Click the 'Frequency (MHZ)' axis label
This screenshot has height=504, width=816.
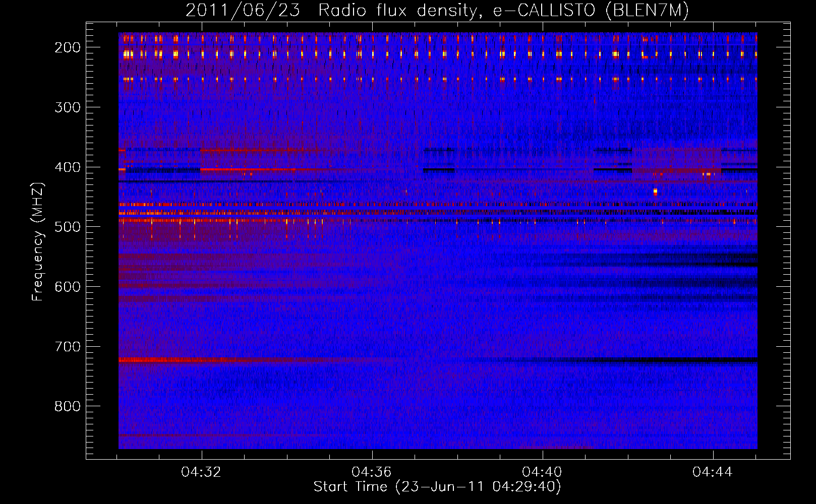38,241
